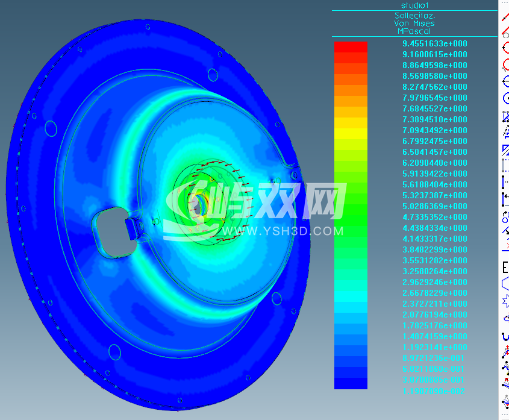509x420 pixels.
Task: Click the gray dotted vertical line tool
Action: tap(505, 165)
